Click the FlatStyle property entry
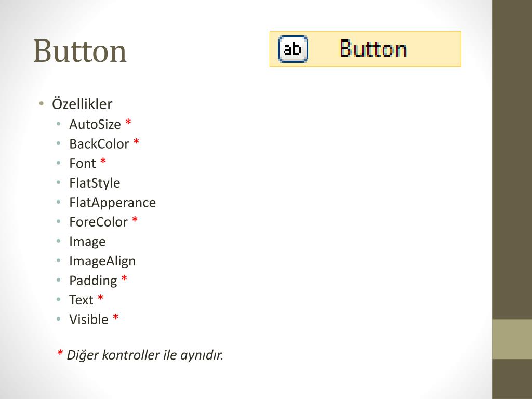This screenshot has height=399, width=532. click(95, 183)
